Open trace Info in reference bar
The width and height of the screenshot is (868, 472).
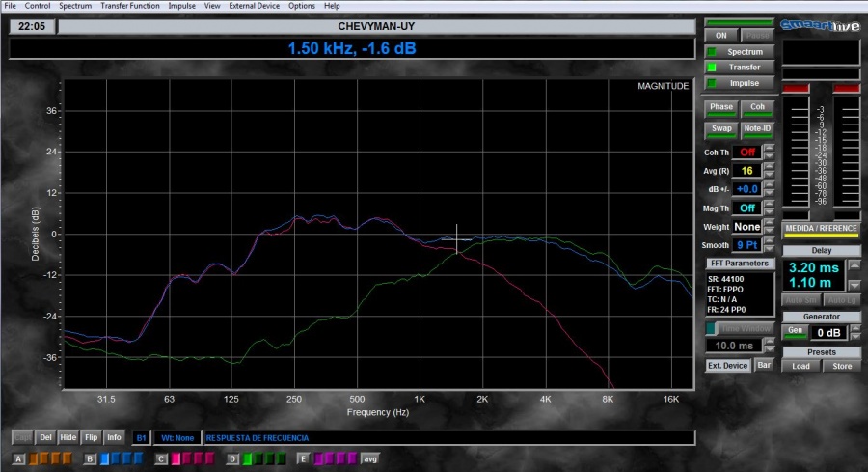114,436
